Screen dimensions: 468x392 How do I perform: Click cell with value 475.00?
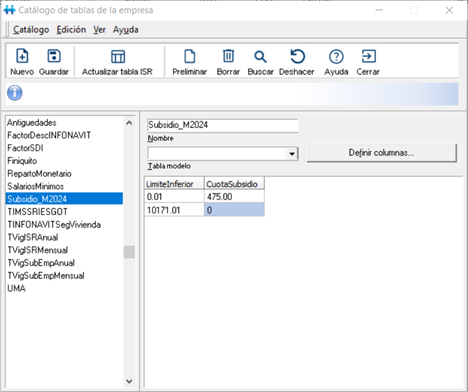[234, 197]
